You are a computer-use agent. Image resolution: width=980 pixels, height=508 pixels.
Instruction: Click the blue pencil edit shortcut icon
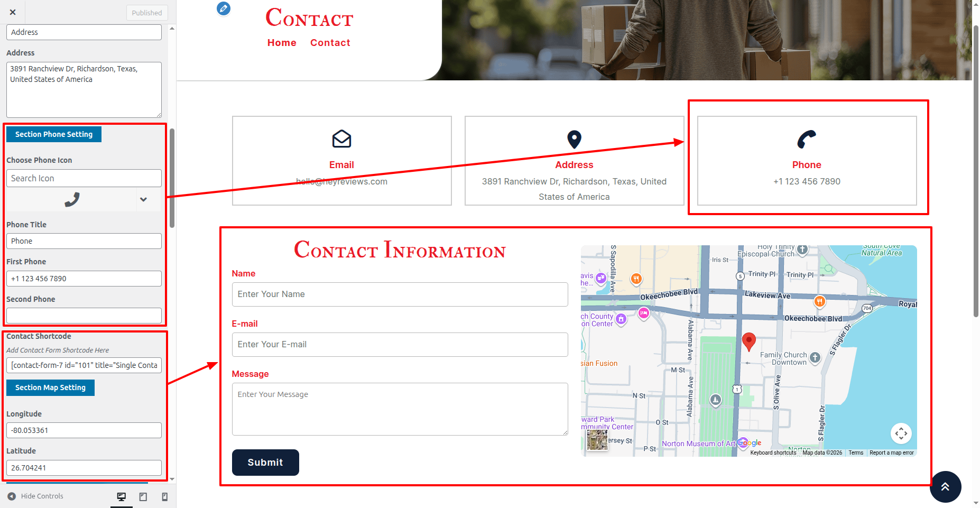pos(224,8)
